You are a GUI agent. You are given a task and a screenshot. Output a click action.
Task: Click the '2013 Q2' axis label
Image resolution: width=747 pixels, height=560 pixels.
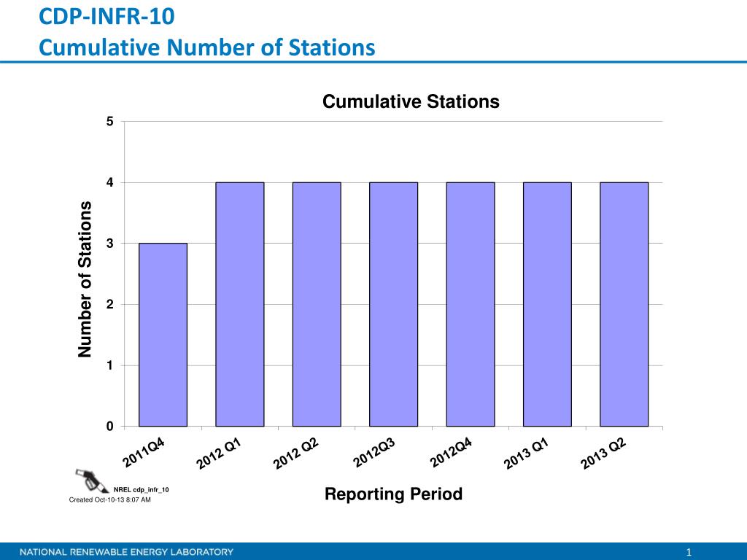[603, 454]
